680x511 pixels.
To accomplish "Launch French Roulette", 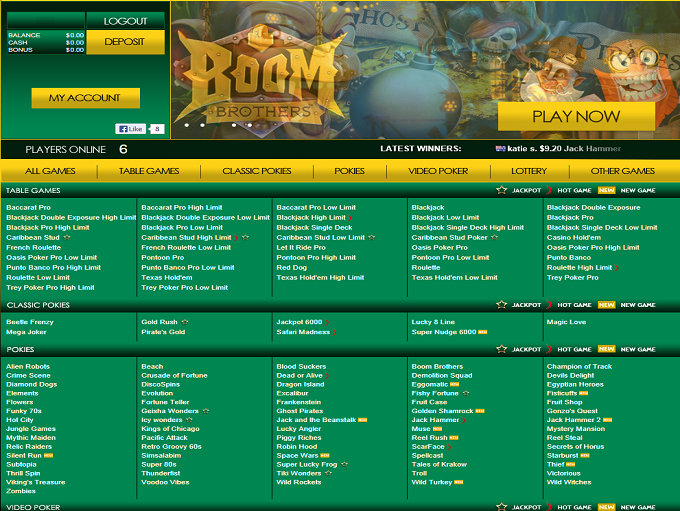I will pos(33,247).
